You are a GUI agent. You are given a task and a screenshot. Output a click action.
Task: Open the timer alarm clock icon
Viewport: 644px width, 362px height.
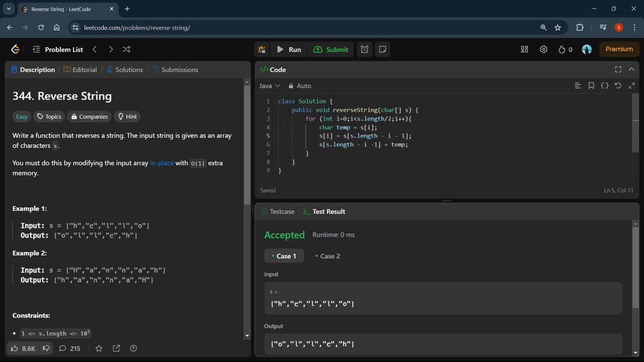pos(364,49)
